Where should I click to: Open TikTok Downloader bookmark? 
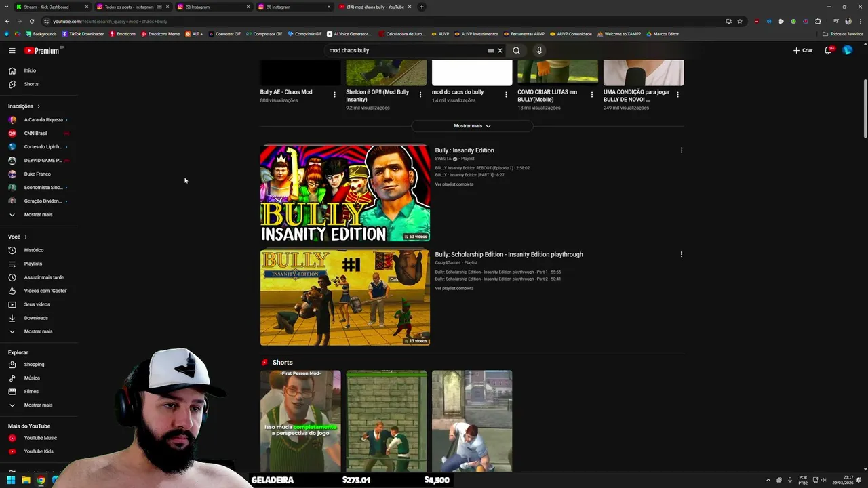coord(83,34)
